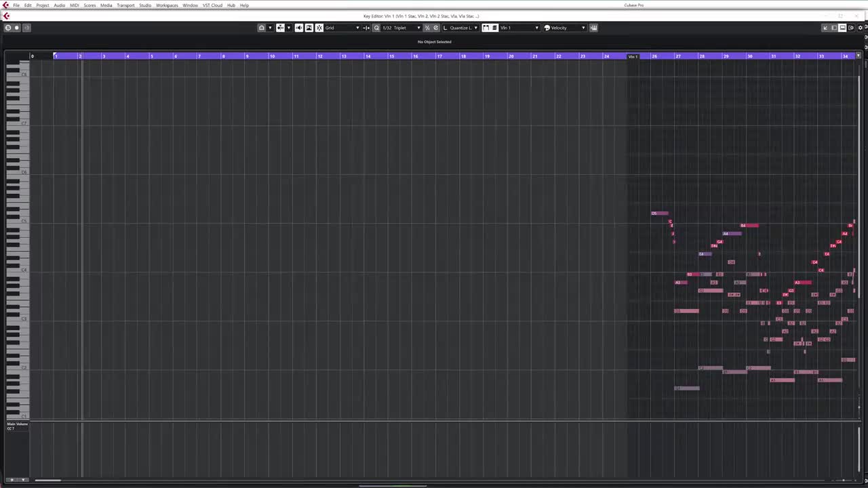Open the Window menu
The height and width of the screenshot is (488, 868).
coord(190,5)
